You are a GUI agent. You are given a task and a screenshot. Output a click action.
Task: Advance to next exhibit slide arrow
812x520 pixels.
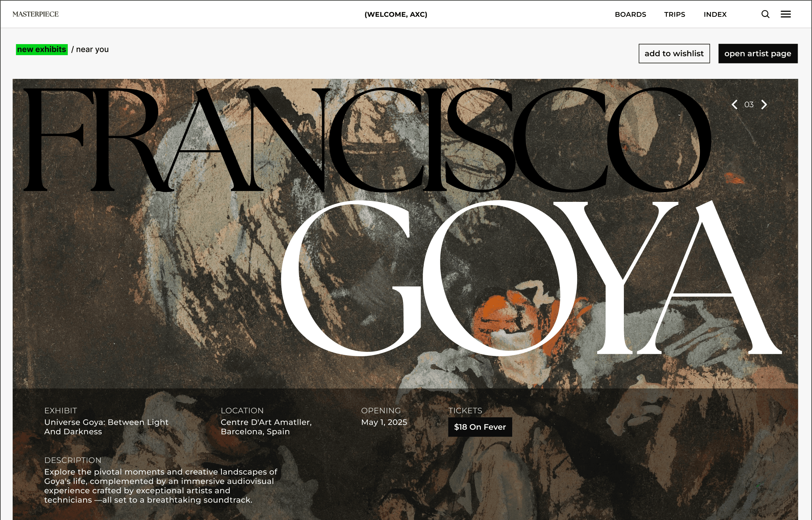764,105
